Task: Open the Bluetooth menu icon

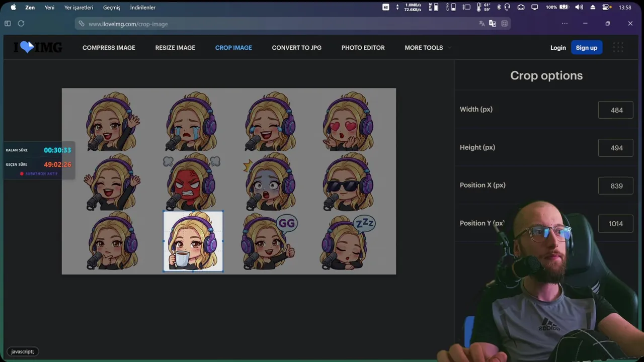Action: tap(499, 7)
